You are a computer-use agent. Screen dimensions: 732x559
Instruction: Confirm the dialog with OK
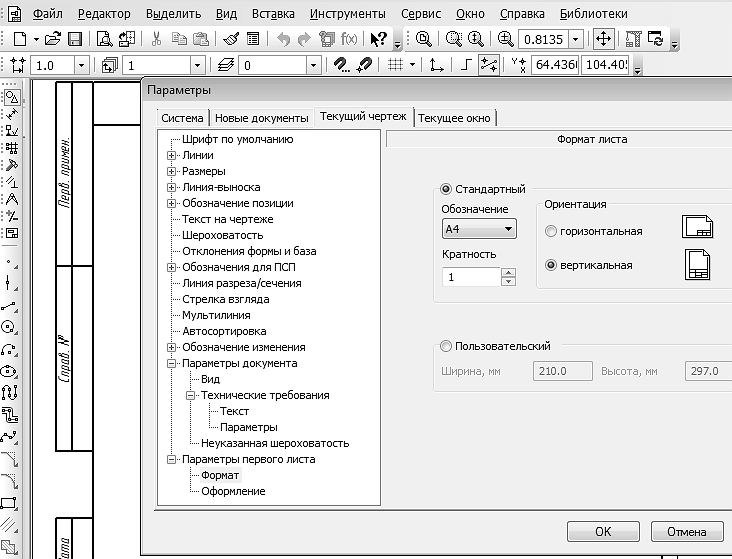tap(603, 531)
